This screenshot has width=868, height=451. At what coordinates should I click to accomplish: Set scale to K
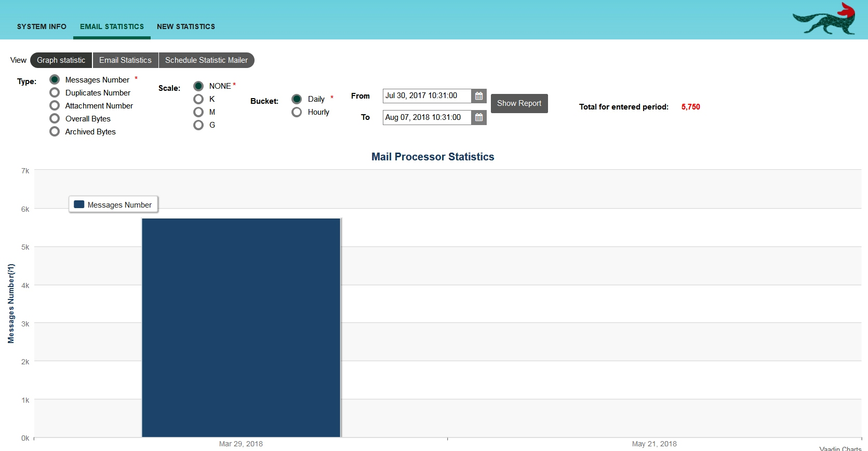(198, 99)
